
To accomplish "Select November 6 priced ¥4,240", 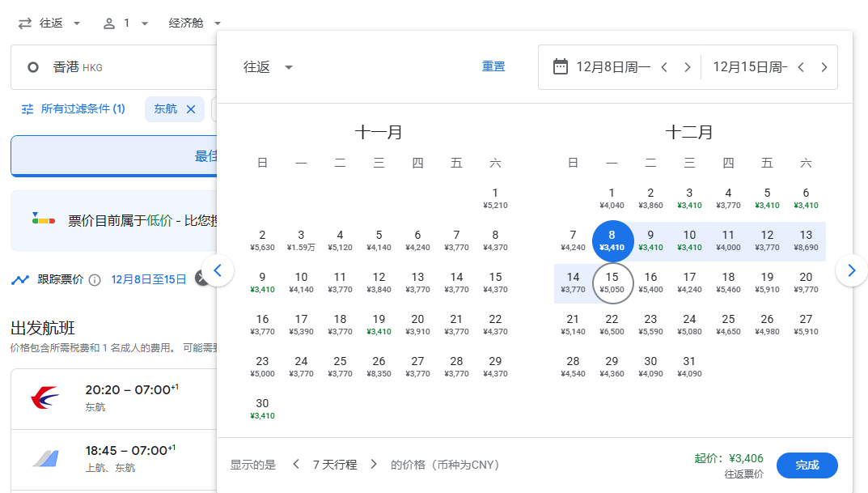I will click(417, 240).
